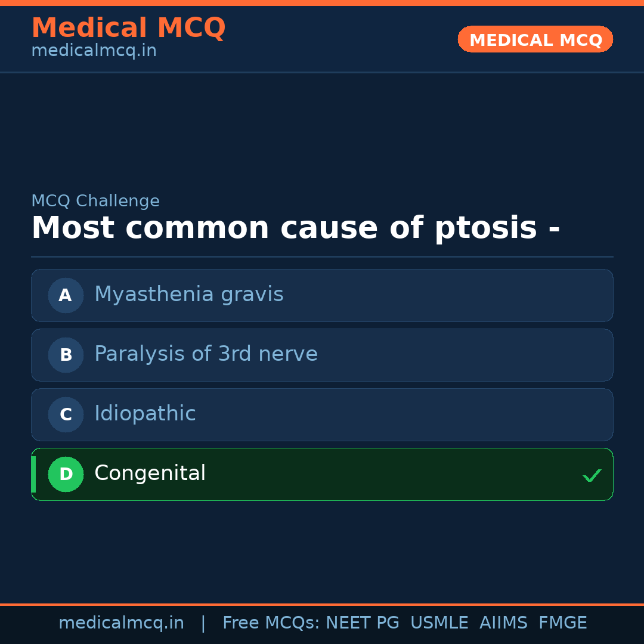Click the circular A letter badge
This screenshot has height=644, width=644.
66,295
